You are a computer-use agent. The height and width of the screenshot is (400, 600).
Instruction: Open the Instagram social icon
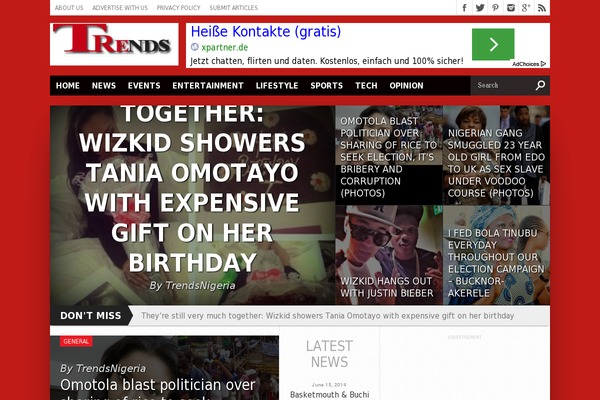coord(510,8)
